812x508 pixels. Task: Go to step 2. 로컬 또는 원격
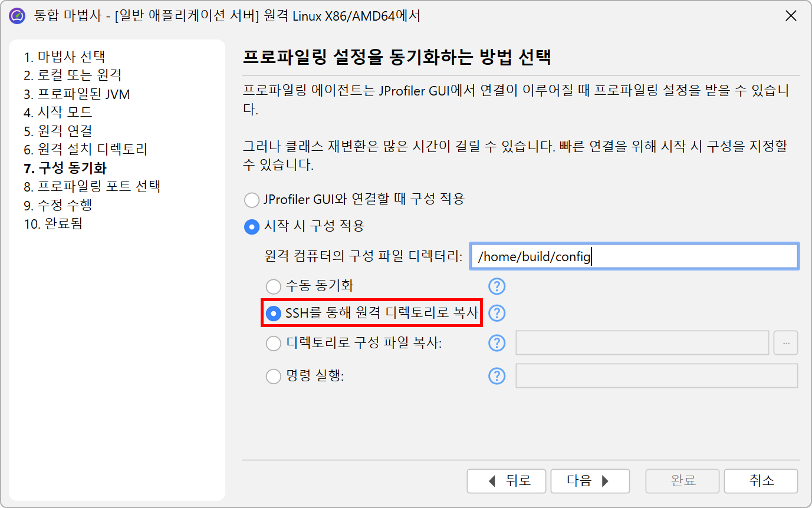point(73,75)
